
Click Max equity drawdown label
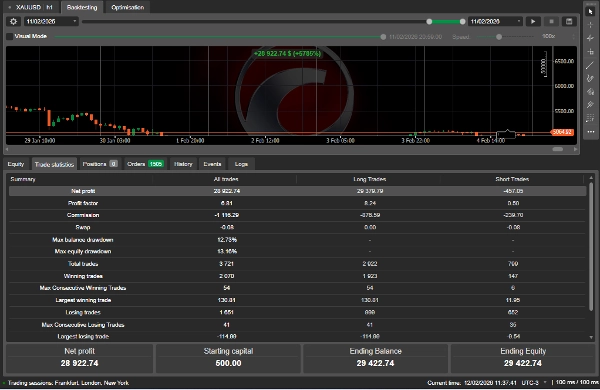(x=83, y=251)
